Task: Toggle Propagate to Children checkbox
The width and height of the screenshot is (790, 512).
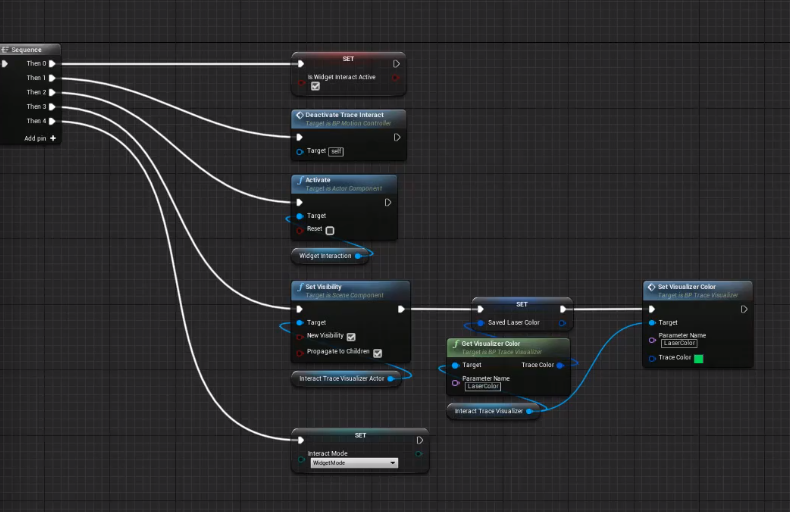Action: [x=377, y=353]
